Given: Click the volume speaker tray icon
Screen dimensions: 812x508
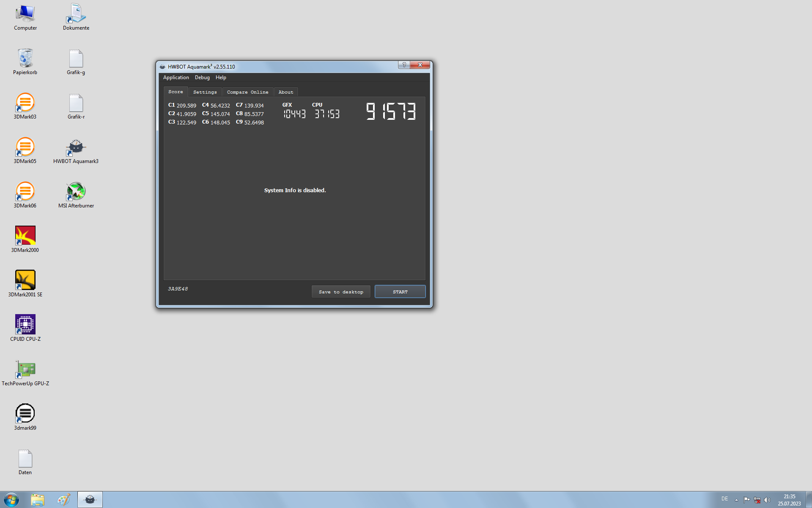Looking at the screenshot, I should click(x=767, y=500).
